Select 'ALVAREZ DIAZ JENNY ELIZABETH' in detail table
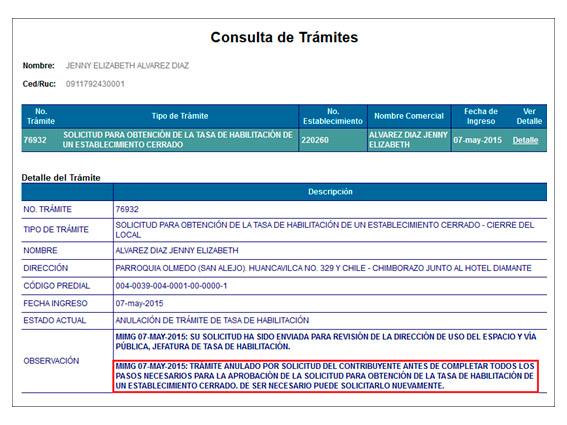 tap(177, 250)
